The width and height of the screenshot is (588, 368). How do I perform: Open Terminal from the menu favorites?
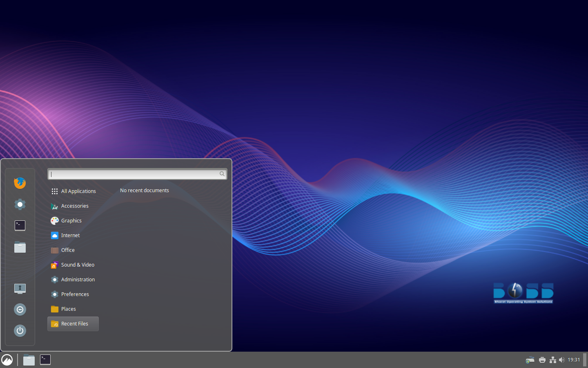[20, 225]
